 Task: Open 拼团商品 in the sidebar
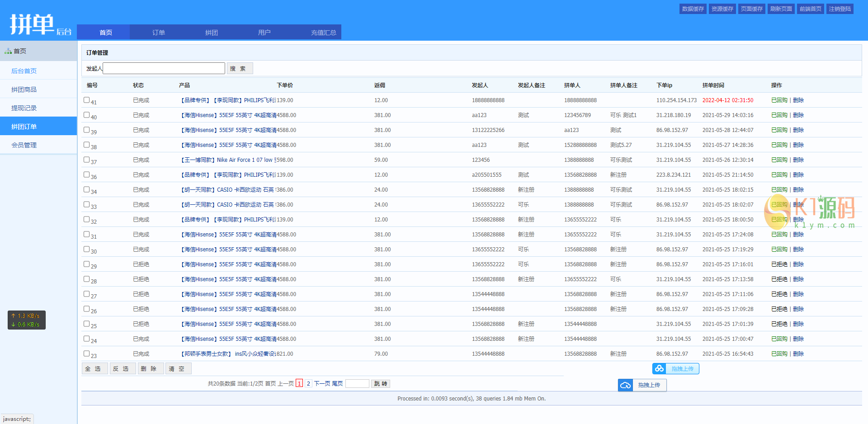pyautogui.click(x=24, y=90)
